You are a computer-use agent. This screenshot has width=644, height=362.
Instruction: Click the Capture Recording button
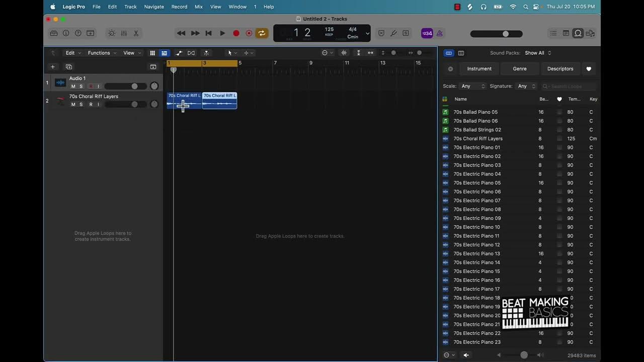pos(249,33)
